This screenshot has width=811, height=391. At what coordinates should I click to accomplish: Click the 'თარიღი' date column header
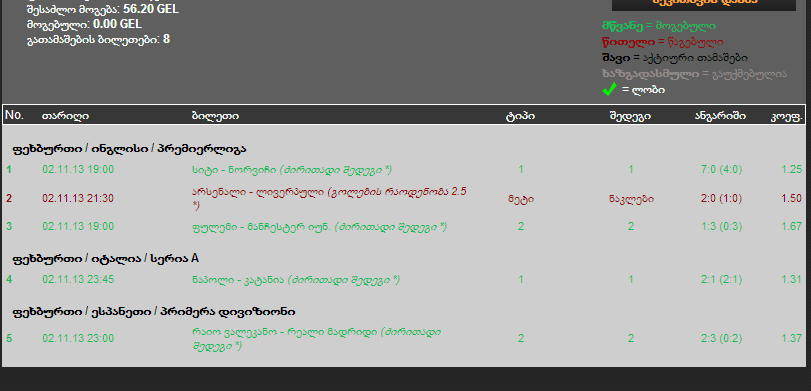65,116
